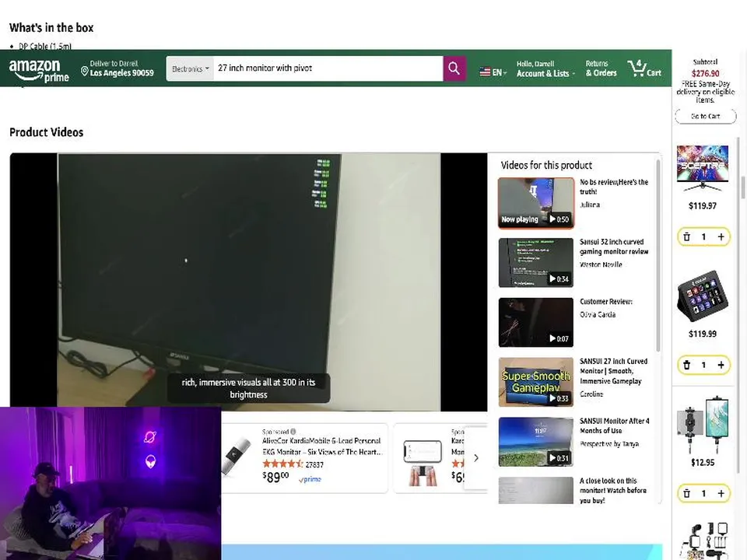Open the vlogging kit cart thumbnail
This screenshot has width=747, height=560.
point(704,541)
